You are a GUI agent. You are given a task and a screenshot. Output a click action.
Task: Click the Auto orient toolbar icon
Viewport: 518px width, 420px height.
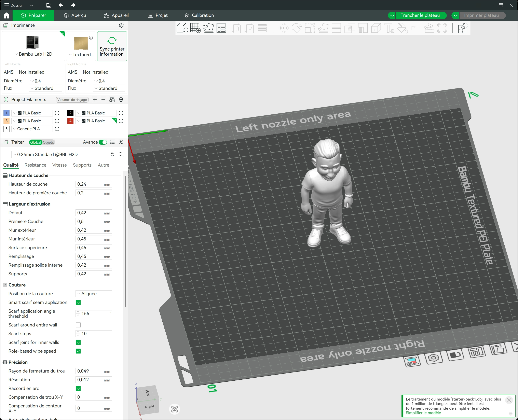coord(208,28)
